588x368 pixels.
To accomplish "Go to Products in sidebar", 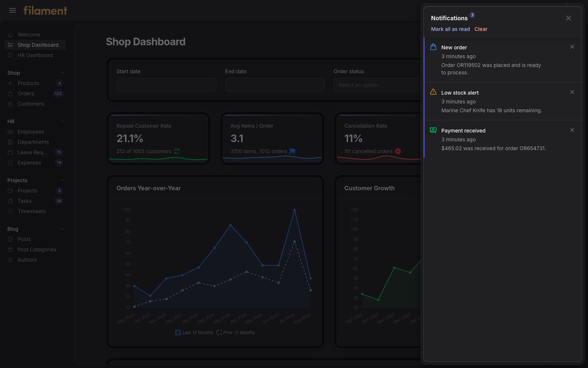I will (x=35, y=83).
